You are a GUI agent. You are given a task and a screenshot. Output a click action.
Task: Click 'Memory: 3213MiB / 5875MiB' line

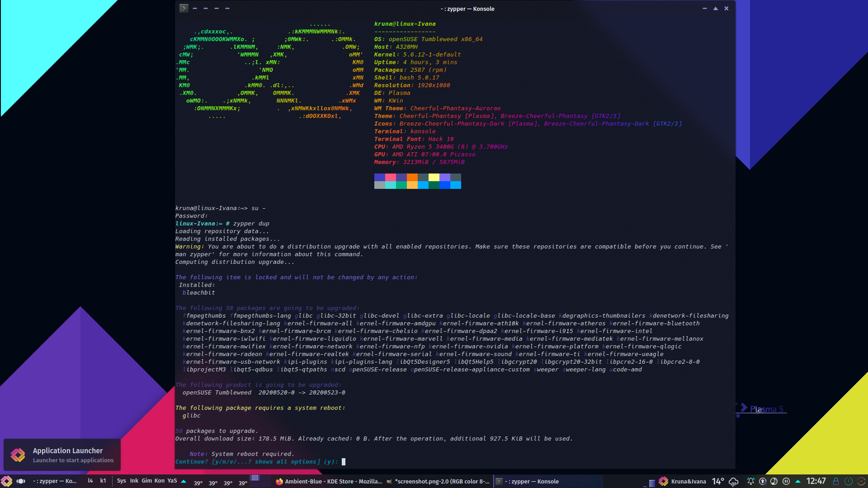(x=420, y=162)
